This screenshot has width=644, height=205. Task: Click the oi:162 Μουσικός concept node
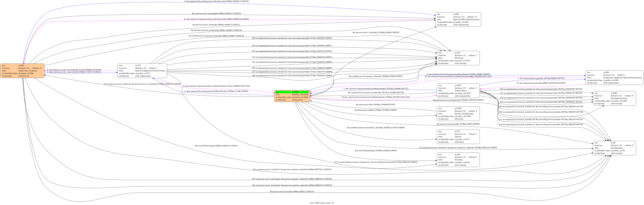458,58
